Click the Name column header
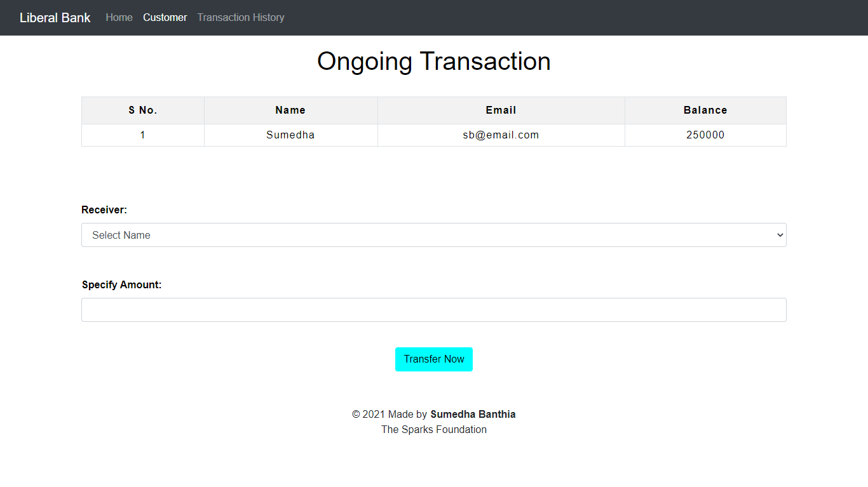The image size is (868, 487). click(x=290, y=110)
